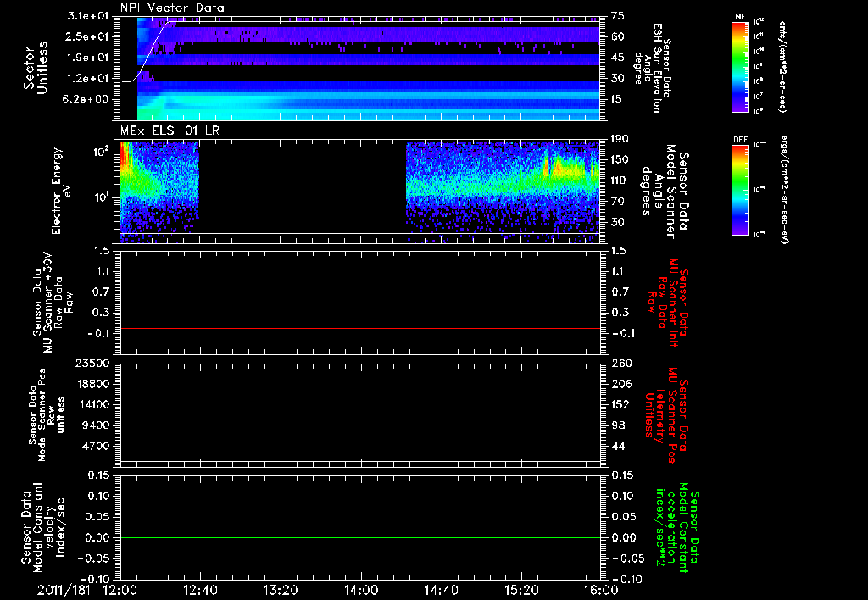Click the 'Sector Unitless' axis label
868x600 pixels.
[36, 68]
